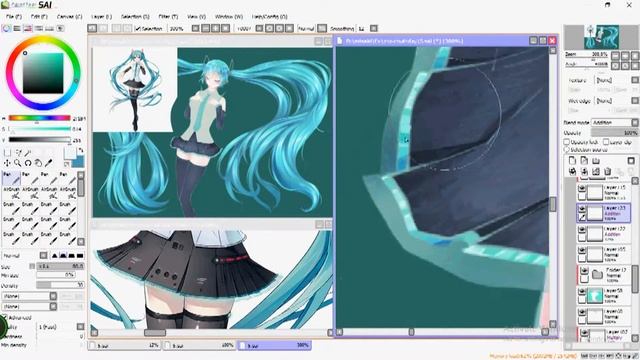Select the Rotate view tool
The image size is (640, 360).
(28, 163)
